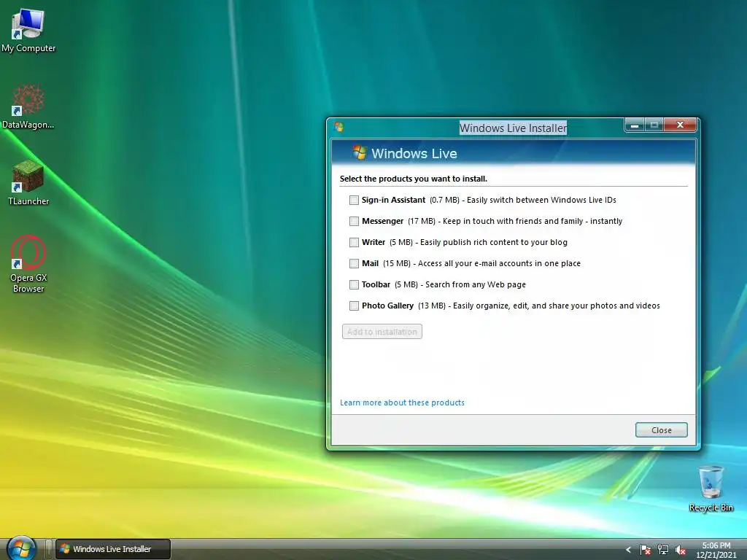This screenshot has width=747, height=560.
Task: Show hidden tray icons arrow
Action: [628, 550]
